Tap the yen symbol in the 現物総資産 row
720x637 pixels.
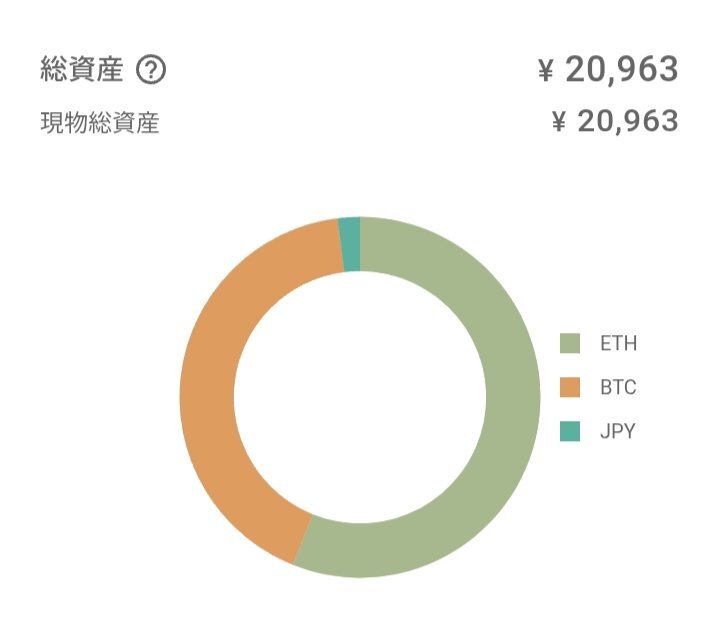pyautogui.click(x=560, y=122)
